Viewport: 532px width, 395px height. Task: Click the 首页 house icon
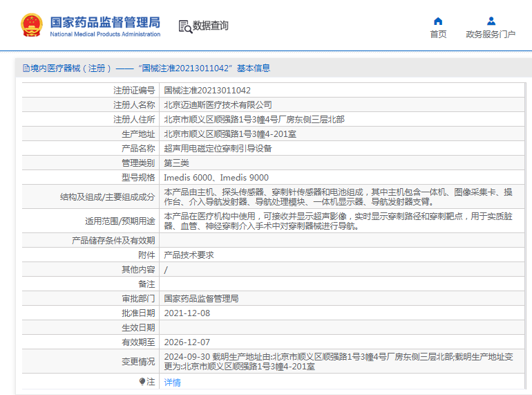[x=438, y=21]
